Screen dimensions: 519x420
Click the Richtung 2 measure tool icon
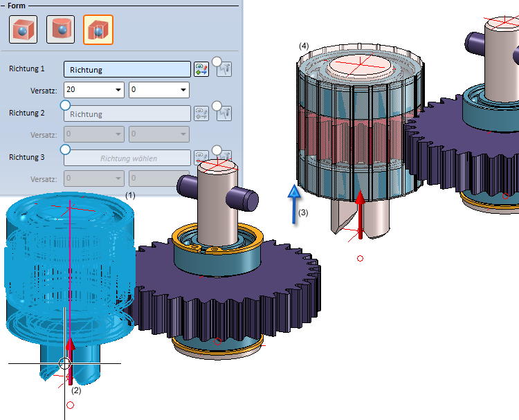click(x=224, y=113)
